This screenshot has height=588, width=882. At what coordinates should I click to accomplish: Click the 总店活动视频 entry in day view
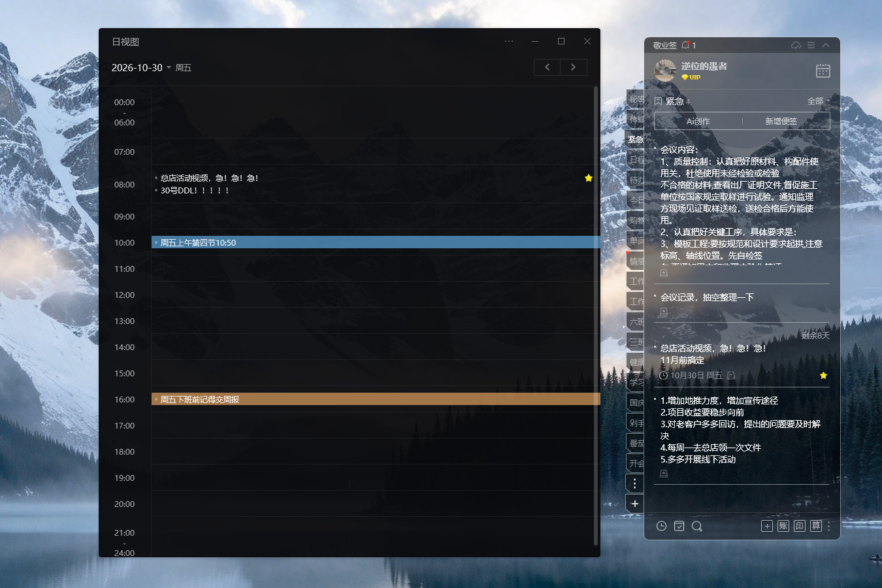(x=209, y=178)
